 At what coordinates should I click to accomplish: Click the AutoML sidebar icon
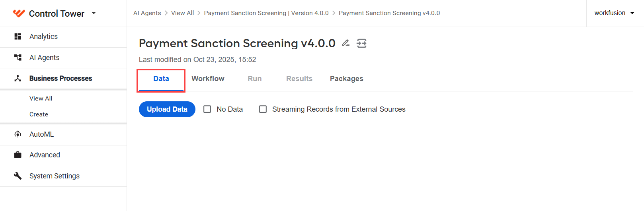click(x=18, y=134)
